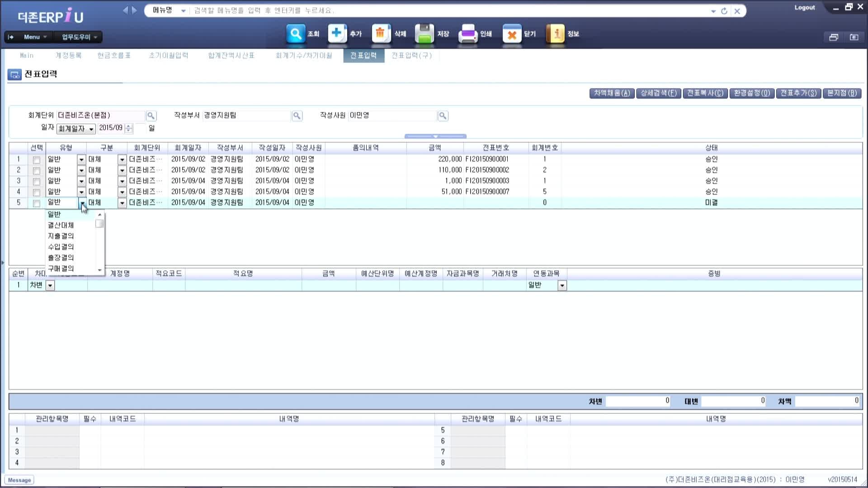Click the screen capture icon at top right
This screenshot has height=488, width=868.
[854, 37]
